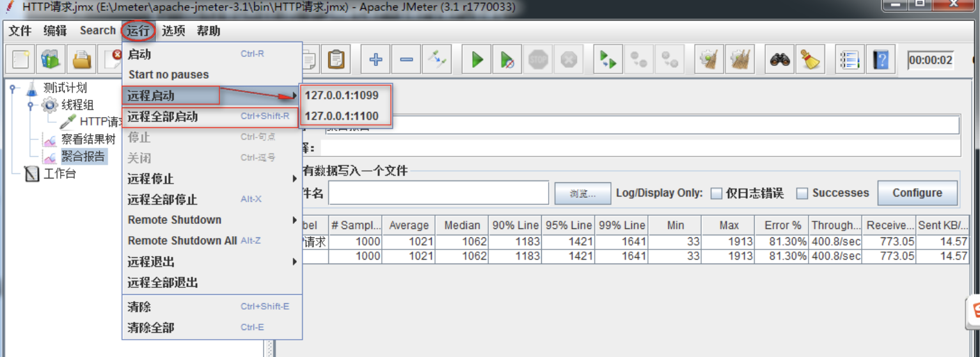This screenshot has height=357, width=980.
Task: Select 线程组 thread group node
Action: point(77,105)
